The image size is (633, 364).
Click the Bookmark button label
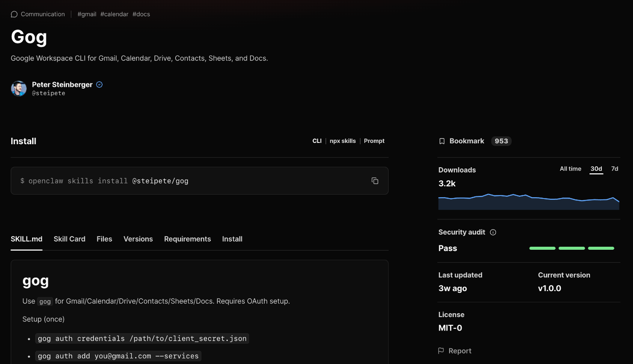tap(467, 141)
